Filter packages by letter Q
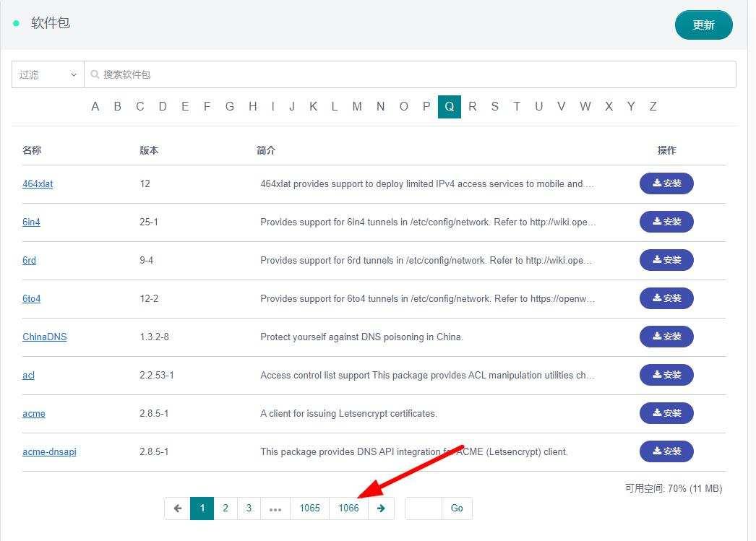756x541 pixels. 449,106
